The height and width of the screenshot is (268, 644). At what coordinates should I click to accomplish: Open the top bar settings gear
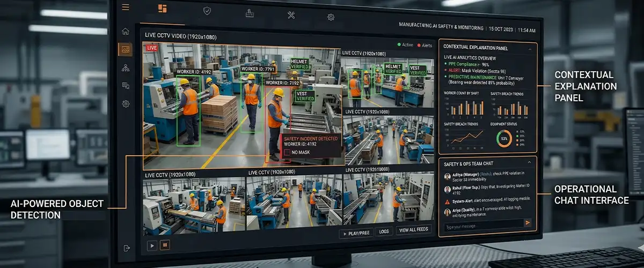[x=331, y=17]
